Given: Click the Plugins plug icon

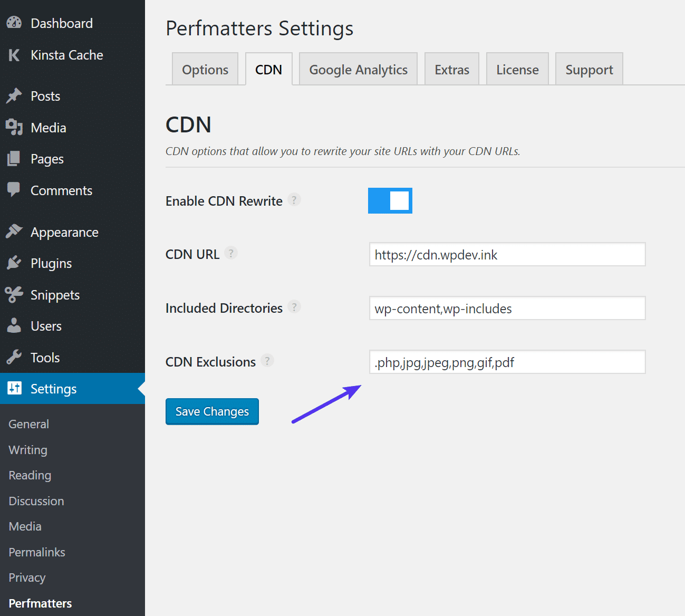Looking at the screenshot, I should (14, 263).
